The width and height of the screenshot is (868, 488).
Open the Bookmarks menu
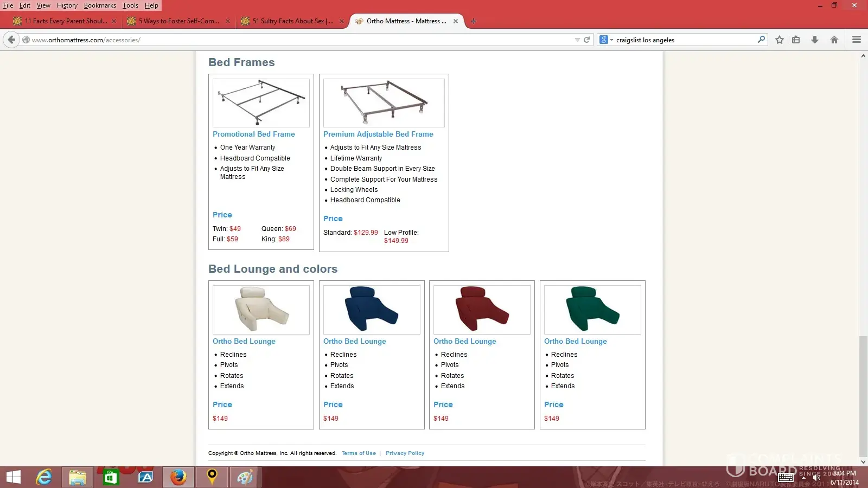(100, 5)
